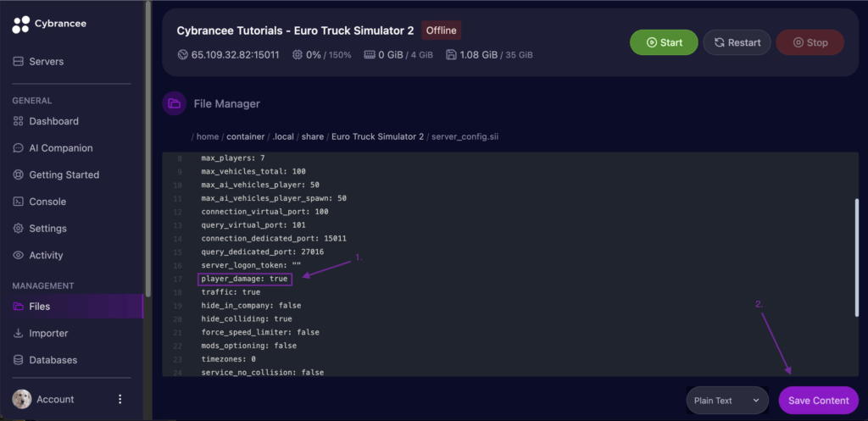Click the query_virtual_port: 101 line
The image size is (868, 421).
tap(253, 225)
